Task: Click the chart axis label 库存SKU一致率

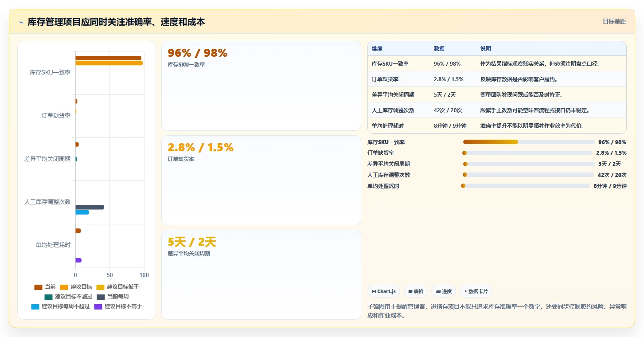Action: [50, 72]
